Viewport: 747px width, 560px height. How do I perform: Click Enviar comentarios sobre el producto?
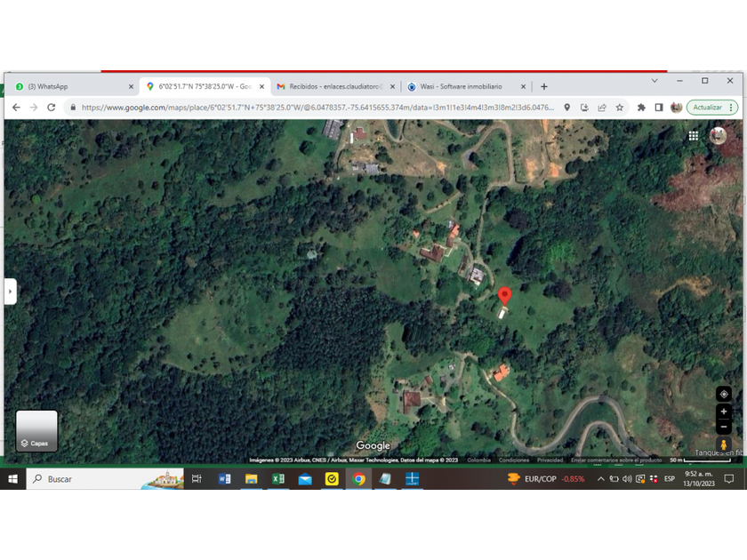click(x=616, y=460)
